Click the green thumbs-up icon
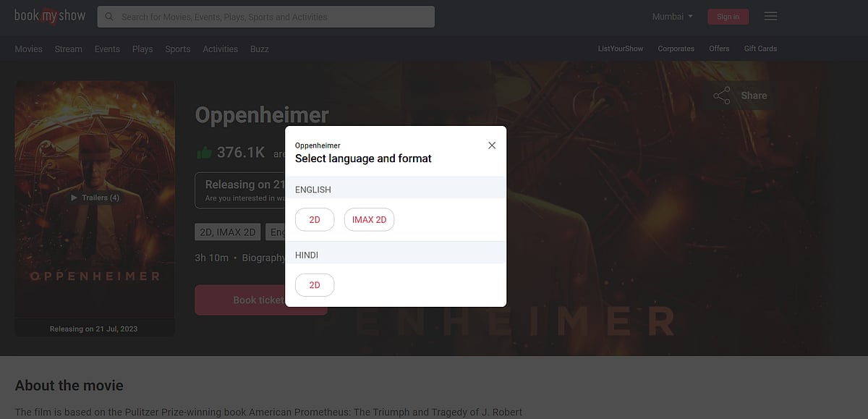The height and width of the screenshot is (419, 868). point(204,152)
